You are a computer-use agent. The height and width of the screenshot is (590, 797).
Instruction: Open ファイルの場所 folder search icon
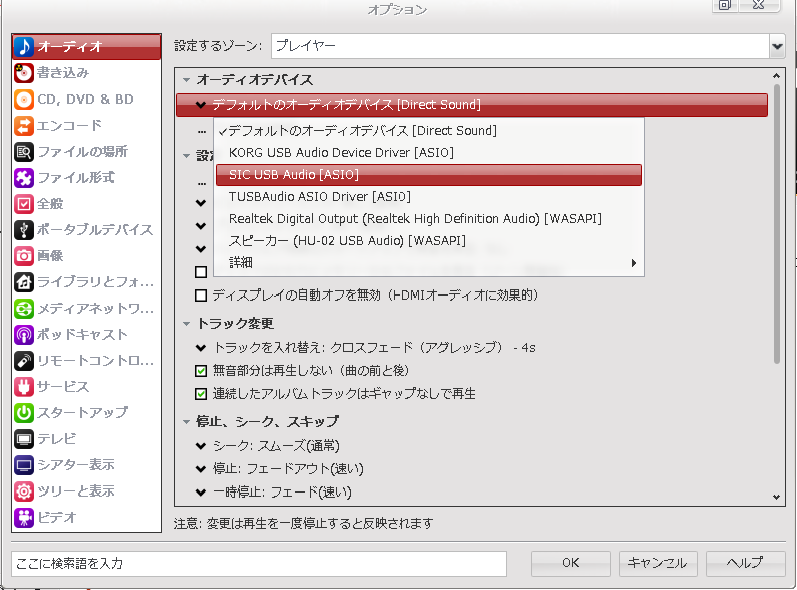point(24,151)
